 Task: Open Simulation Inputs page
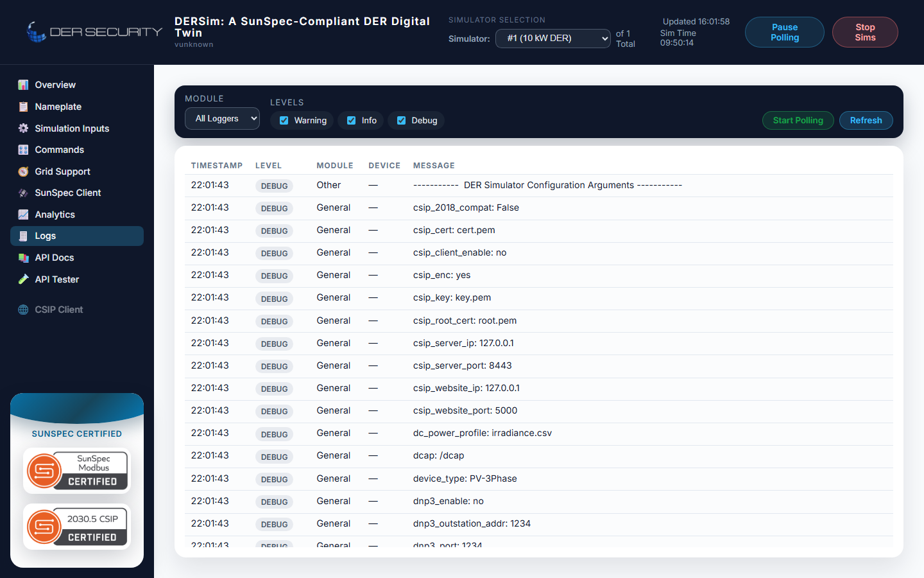point(77,128)
